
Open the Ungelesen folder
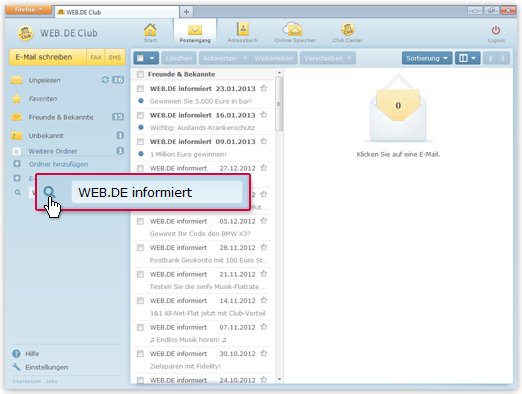[44, 80]
